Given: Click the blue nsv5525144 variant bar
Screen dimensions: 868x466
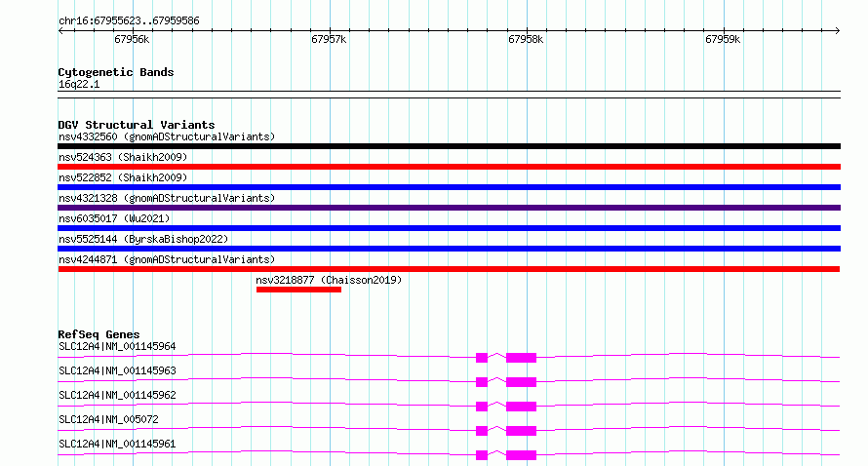Looking at the screenshot, I should (x=449, y=249).
